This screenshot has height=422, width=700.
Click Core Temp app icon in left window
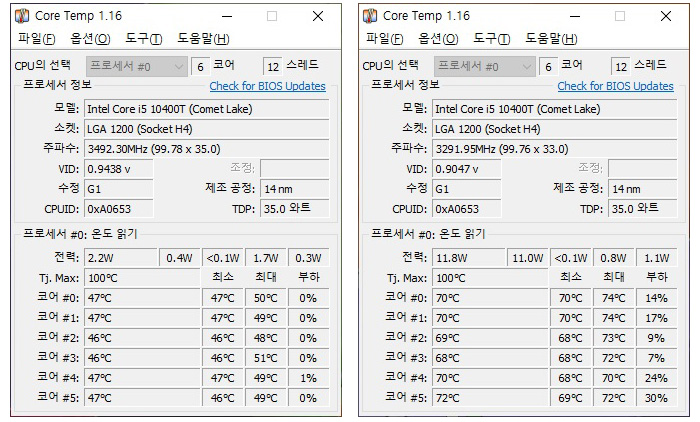[x=22, y=16]
